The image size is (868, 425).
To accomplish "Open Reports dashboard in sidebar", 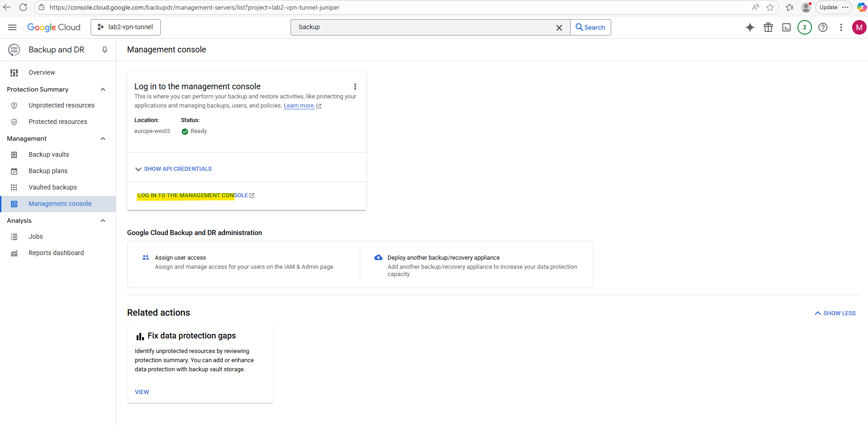I will pyautogui.click(x=56, y=253).
